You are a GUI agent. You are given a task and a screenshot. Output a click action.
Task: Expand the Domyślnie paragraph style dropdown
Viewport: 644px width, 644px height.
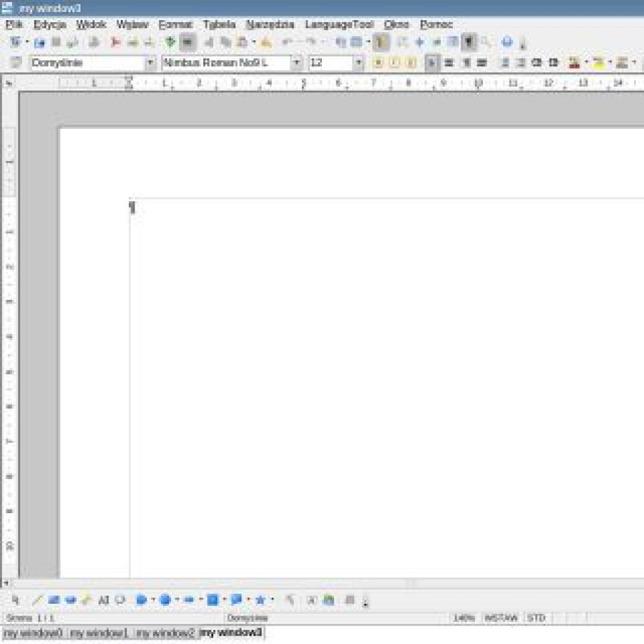pos(150,63)
